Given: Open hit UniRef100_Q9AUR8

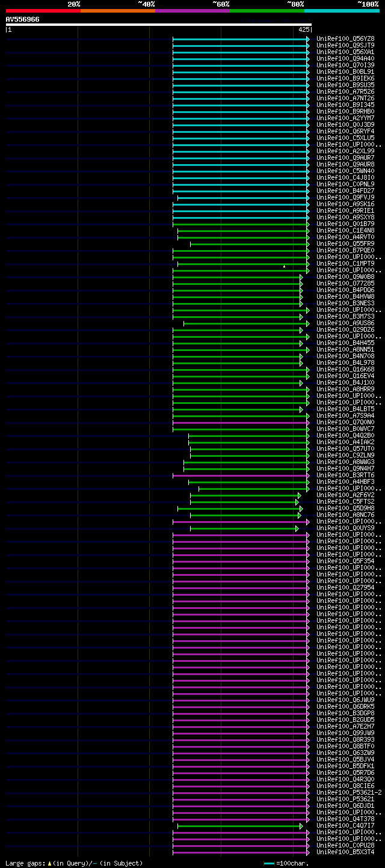Looking at the screenshot, I should [345, 164].
